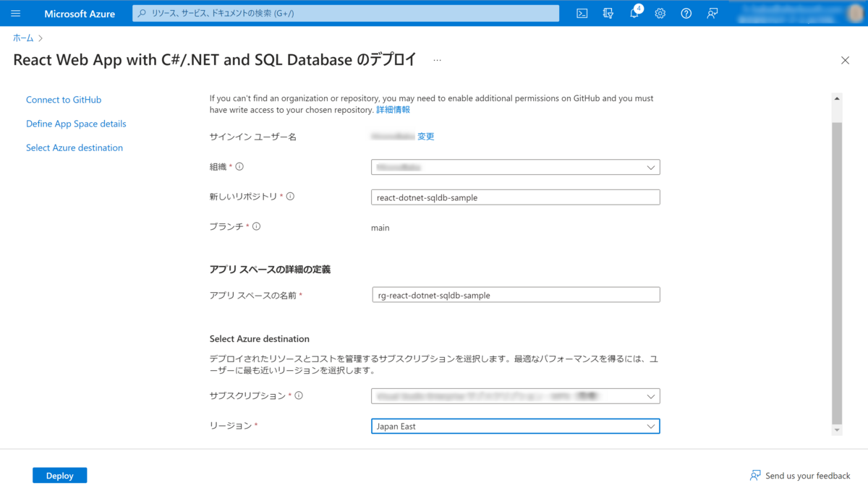Viewport: 868px width, 501px height.
Task: Open the feedback icon in the top bar
Action: 712,13
